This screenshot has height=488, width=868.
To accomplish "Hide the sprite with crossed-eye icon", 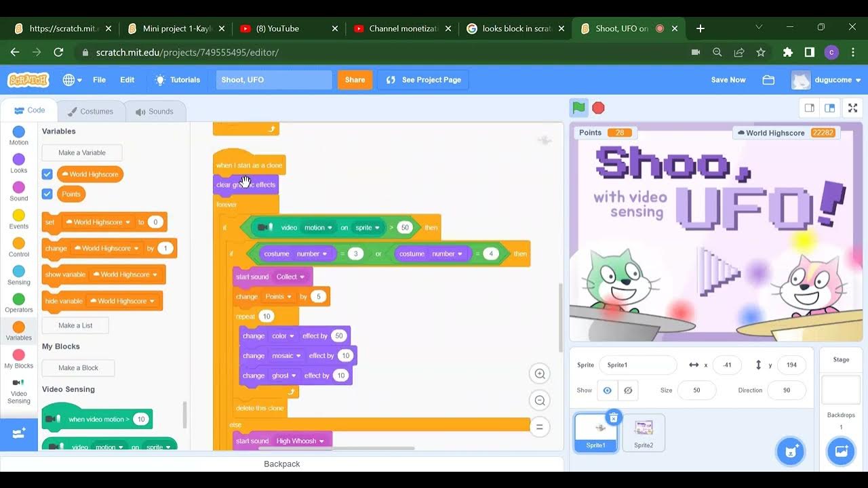I will [x=628, y=390].
